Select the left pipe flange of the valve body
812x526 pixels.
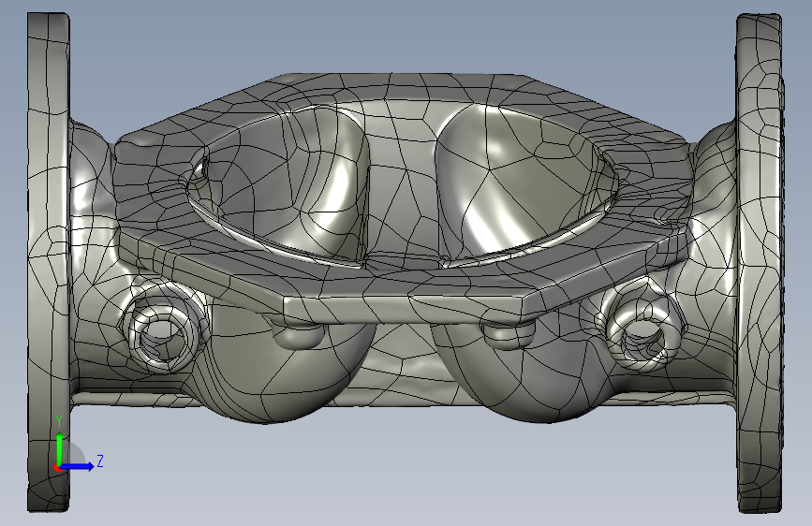tap(48, 262)
